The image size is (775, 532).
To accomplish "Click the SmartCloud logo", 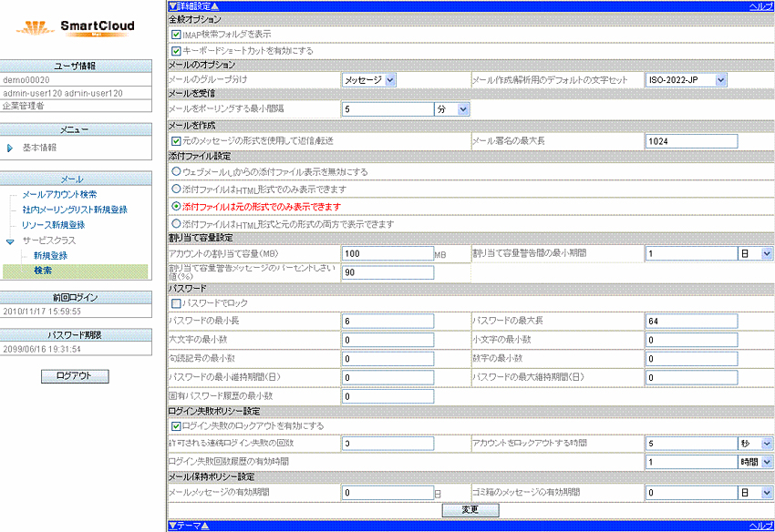I will pyautogui.click(x=76, y=27).
